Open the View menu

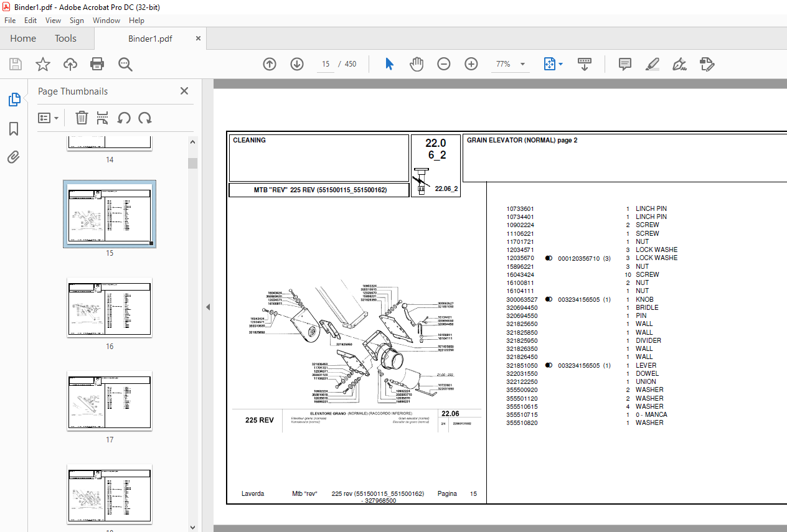pos(53,21)
